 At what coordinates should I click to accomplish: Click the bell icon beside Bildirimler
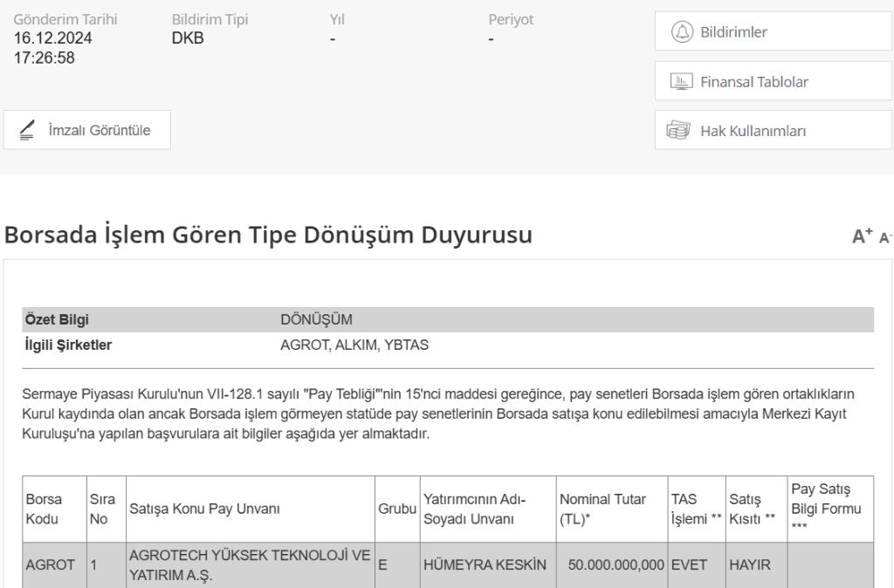[681, 32]
